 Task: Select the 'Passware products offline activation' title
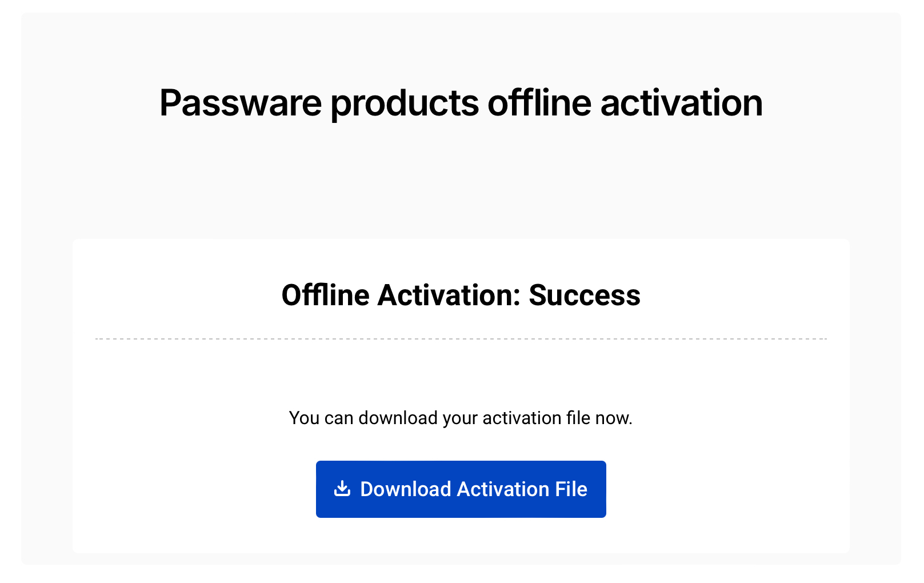(x=461, y=103)
